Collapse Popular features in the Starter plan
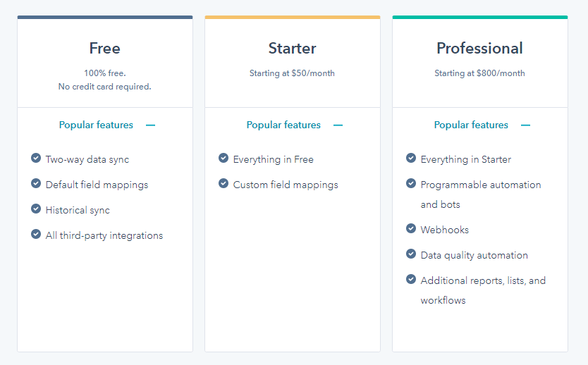The image size is (588, 365). [x=283, y=125]
